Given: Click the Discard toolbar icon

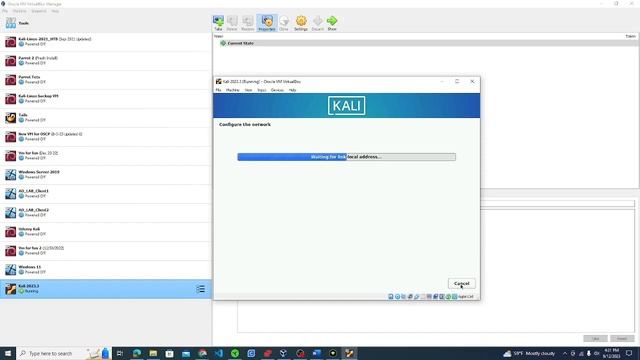Looking at the screenshot, I should tap(318, 23).
